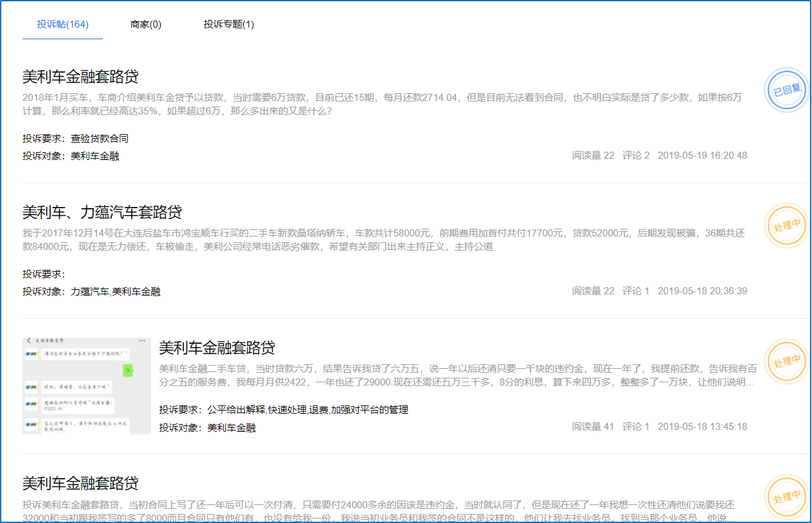This screenshot has height=523, width=812.
Task: Click 阅读量 22 on 2019-05-18 20:36:39 post
Action: (x=593, y=291)
